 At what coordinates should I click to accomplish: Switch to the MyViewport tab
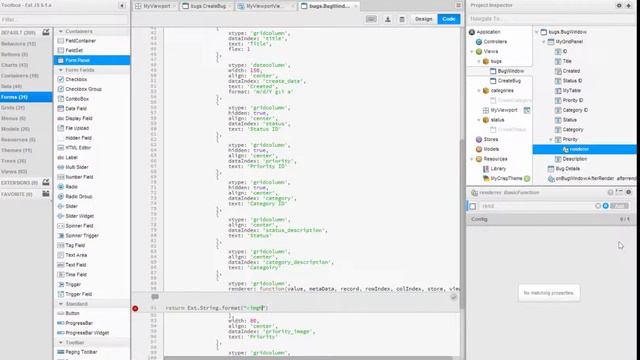click(x=157, y=6)
